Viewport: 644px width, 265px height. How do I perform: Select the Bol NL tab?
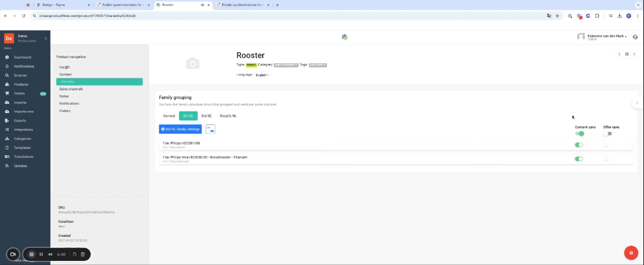tap(188, 116)
